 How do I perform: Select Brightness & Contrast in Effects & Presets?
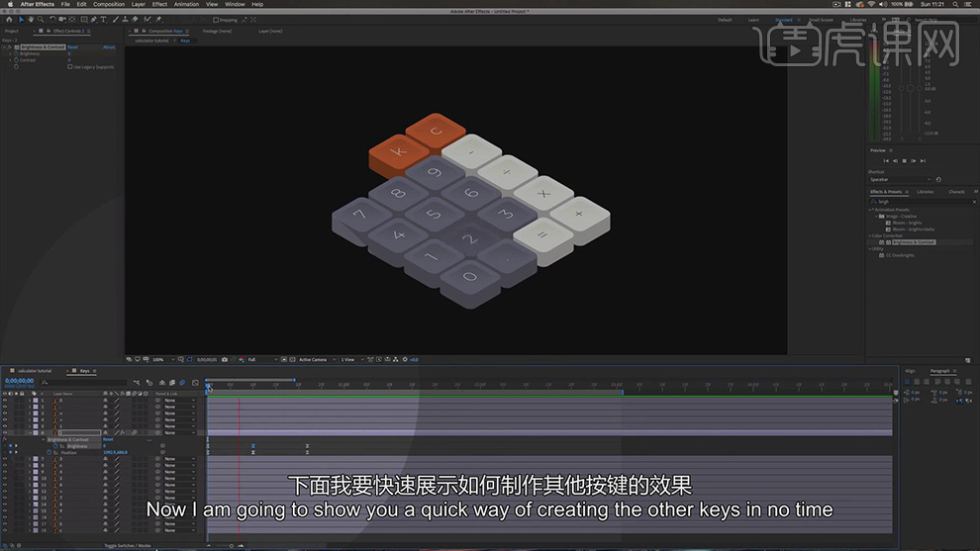[x=913, y=242]
